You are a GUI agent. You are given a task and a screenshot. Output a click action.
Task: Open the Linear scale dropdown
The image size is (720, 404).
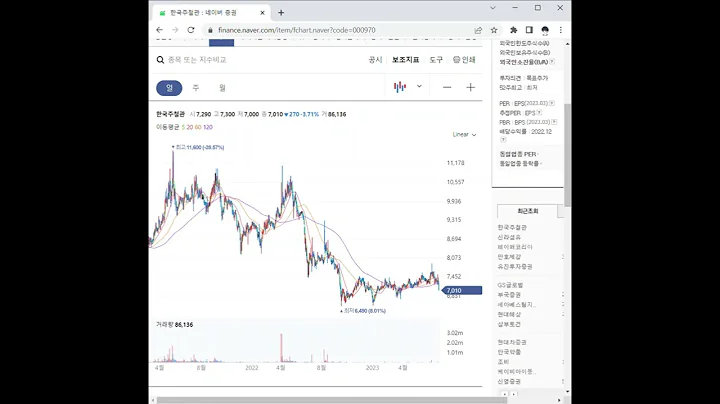pyautogui.click(x=464, y=135)
